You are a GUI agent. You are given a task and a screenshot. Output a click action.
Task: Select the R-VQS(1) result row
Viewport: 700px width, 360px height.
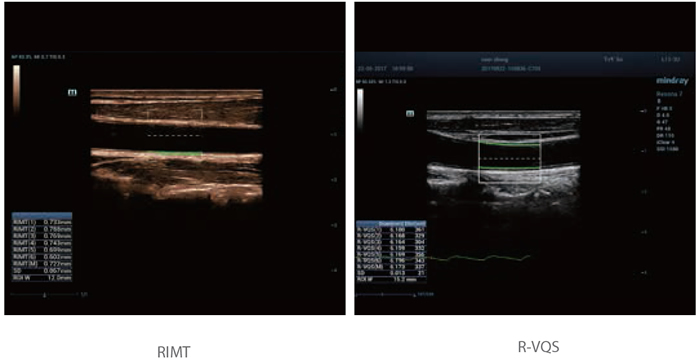(x=391, y=230)
